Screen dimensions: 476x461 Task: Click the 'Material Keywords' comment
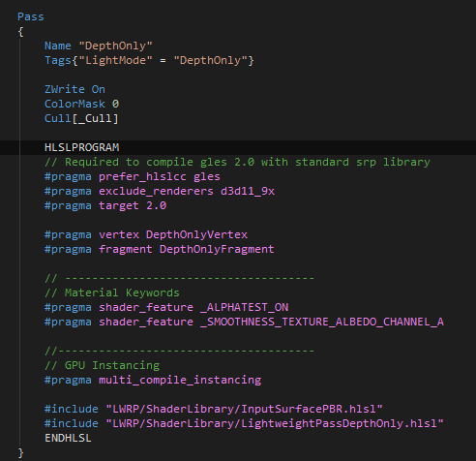112,292
